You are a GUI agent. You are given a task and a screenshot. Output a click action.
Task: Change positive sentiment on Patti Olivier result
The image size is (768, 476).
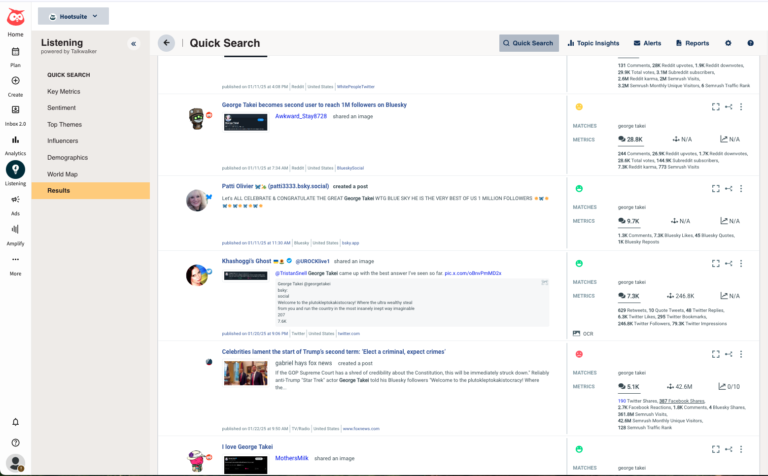[x=579, y=189]
